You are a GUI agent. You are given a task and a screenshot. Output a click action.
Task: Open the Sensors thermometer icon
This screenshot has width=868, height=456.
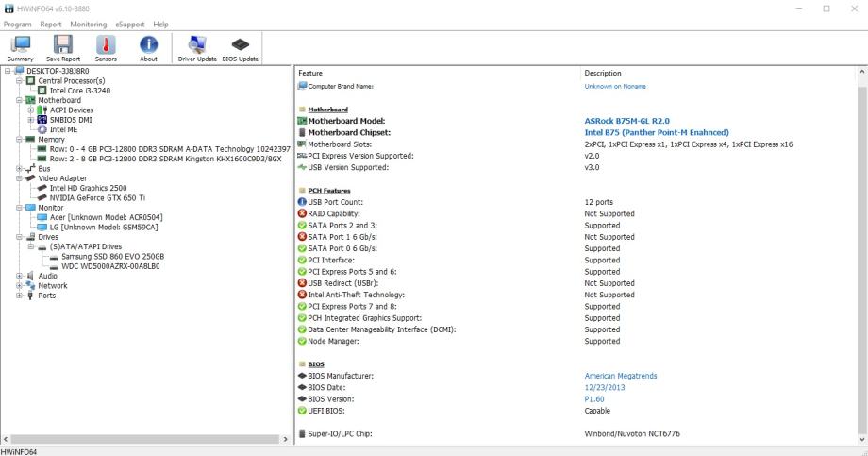106,46
